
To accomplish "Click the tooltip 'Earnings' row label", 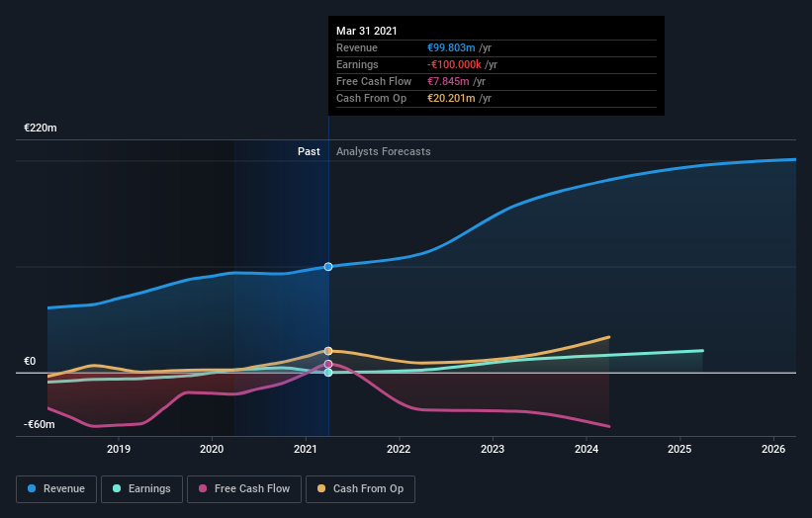I will point(357,64).
